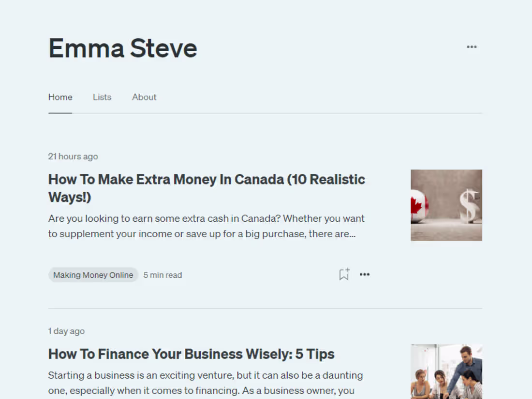Click the Emma Steve profile name
The image size is (532, 399).
[122, 48]
